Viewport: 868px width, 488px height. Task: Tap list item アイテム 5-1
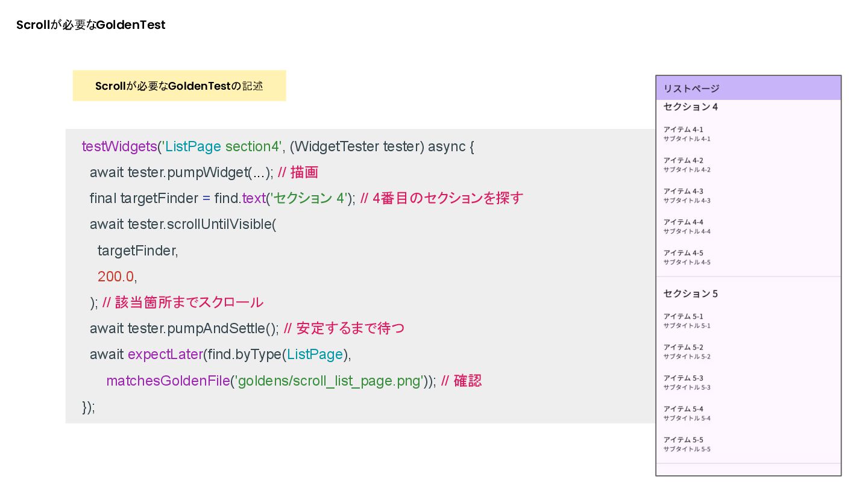(687, 321)
